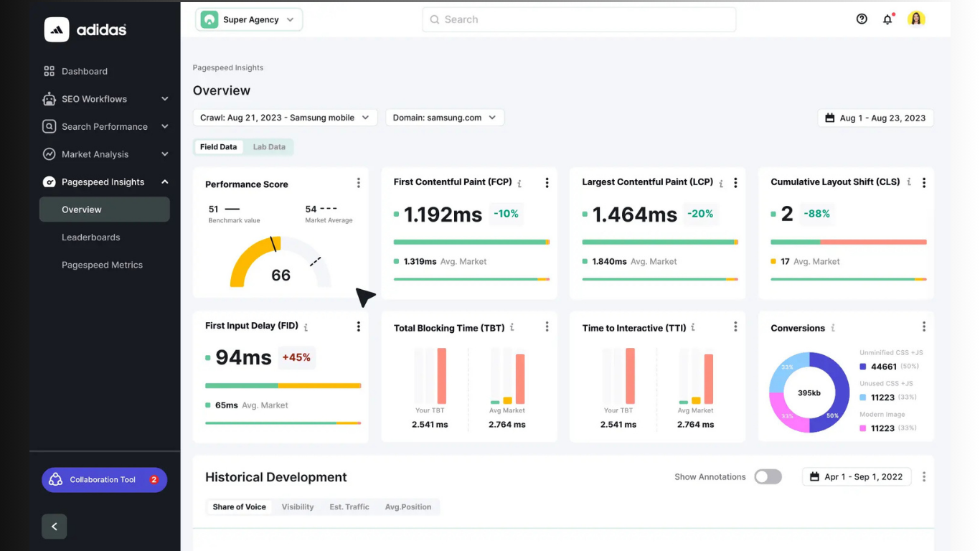Collapse sidebar with back arrow button
Screen dimensions: 980x551
pyautogui.click(x=55, y=527)
